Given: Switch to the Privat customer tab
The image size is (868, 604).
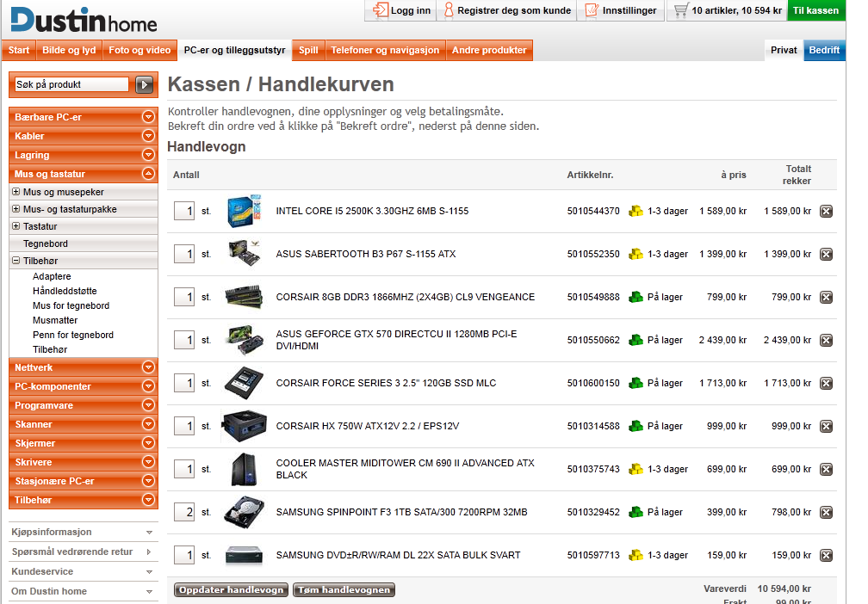Looking at the screenshot, I should click(x=784, y=50).
